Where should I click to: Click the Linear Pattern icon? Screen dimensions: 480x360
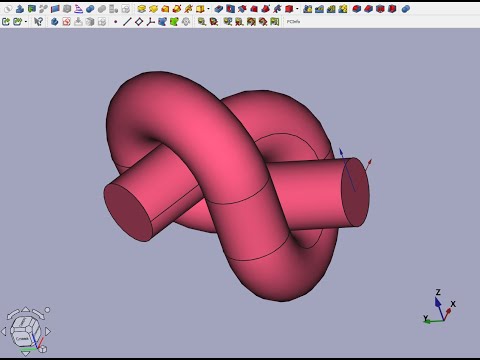click(319, 9)
